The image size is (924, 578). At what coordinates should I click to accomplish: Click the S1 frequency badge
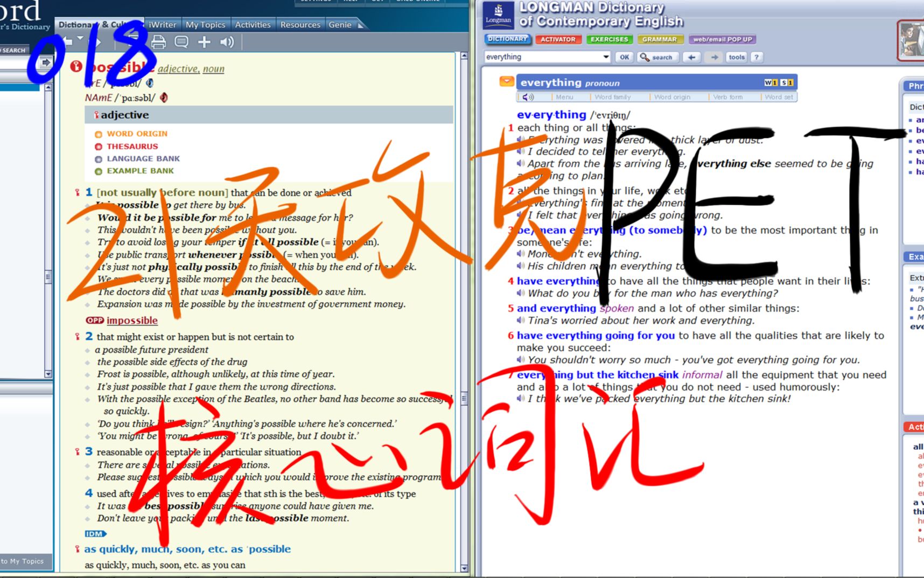pos(787,82)
